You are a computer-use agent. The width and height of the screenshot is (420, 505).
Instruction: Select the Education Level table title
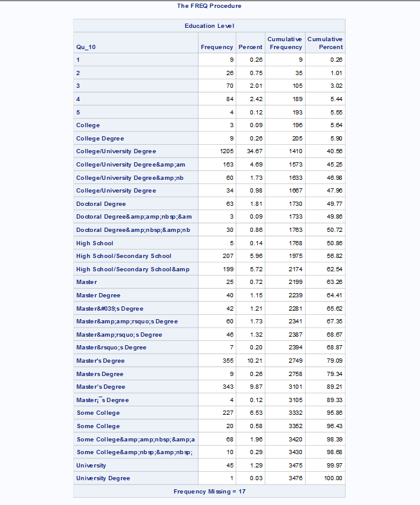[209, 26]
